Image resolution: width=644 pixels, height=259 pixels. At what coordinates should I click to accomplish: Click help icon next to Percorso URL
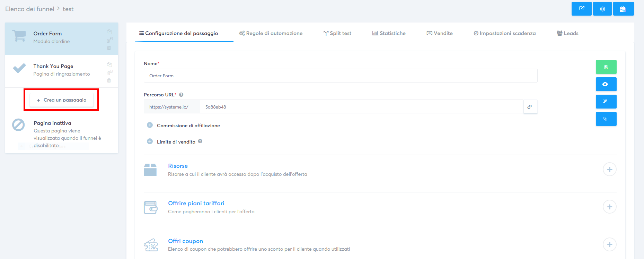[x=181, y=95]
